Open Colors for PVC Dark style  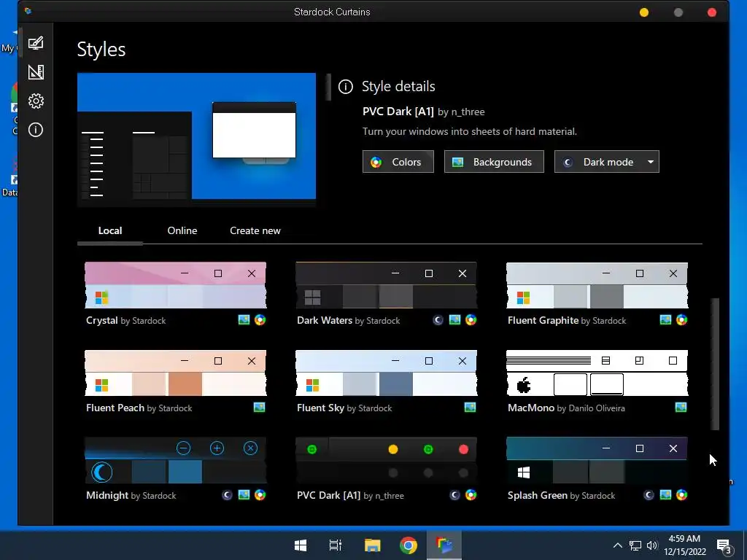click(398, 162)
